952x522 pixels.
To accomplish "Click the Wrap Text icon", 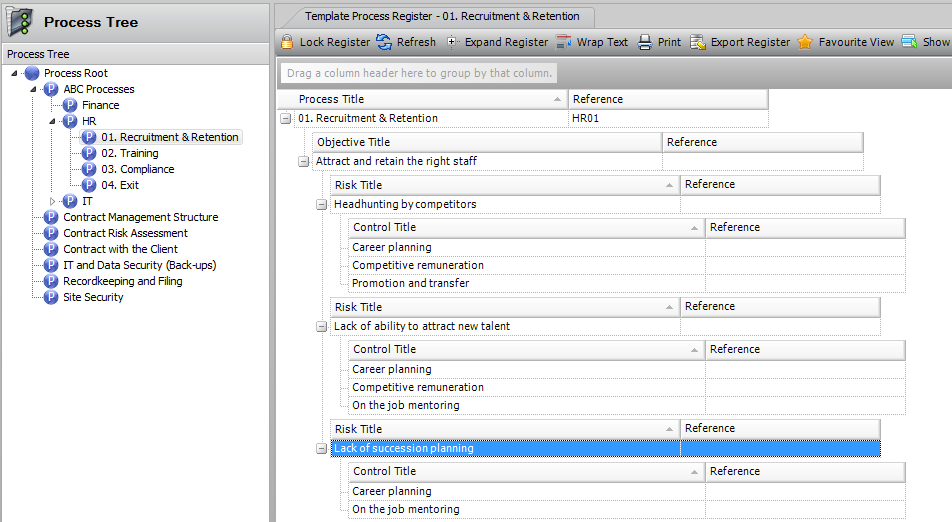I will coord(563,42).
